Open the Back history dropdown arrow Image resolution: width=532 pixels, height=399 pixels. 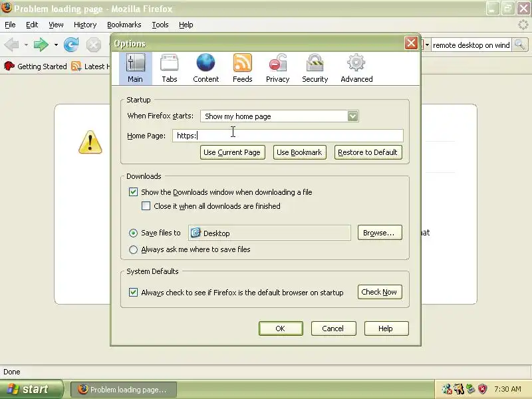(26, 45)
